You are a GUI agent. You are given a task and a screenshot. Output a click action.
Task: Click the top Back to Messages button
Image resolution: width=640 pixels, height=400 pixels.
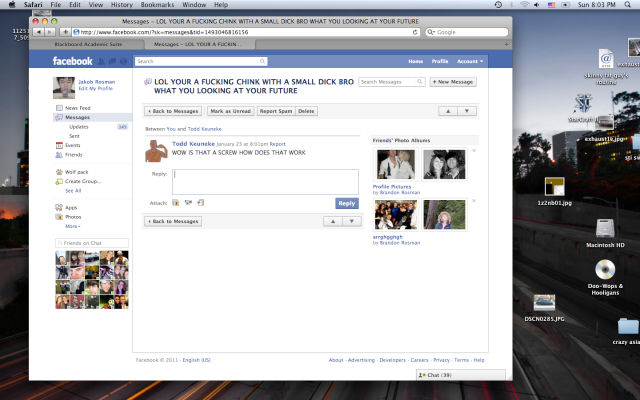point(173,111)
